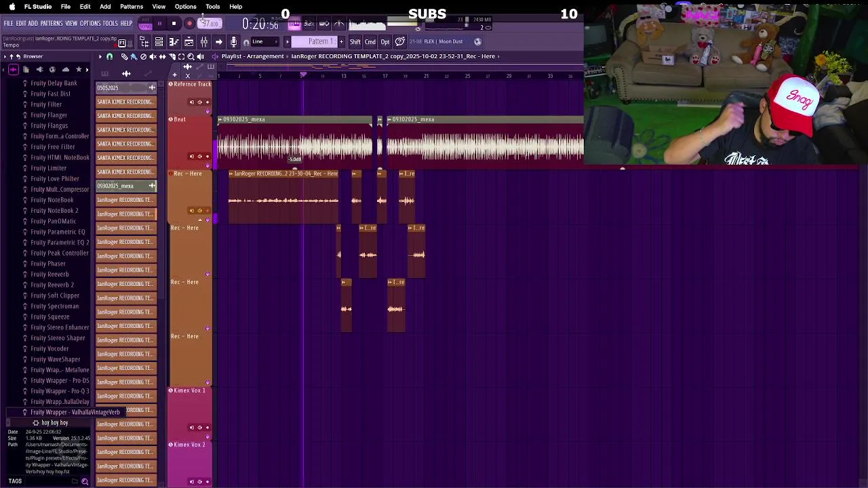Open the Tools menu in macOS bar

click(212, 7)
